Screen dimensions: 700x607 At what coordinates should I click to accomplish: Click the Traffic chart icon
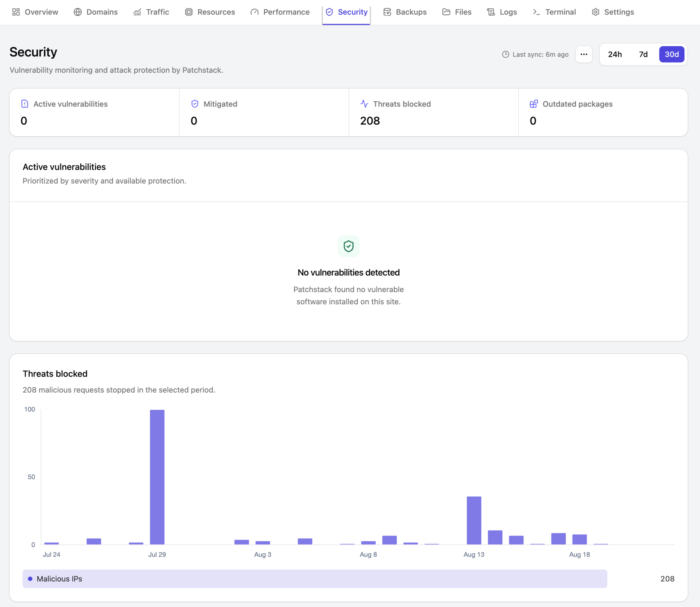coord(137,12)
